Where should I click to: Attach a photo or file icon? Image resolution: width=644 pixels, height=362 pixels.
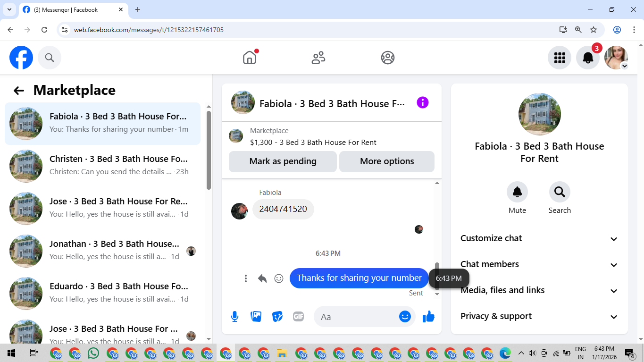click(256, 317)
